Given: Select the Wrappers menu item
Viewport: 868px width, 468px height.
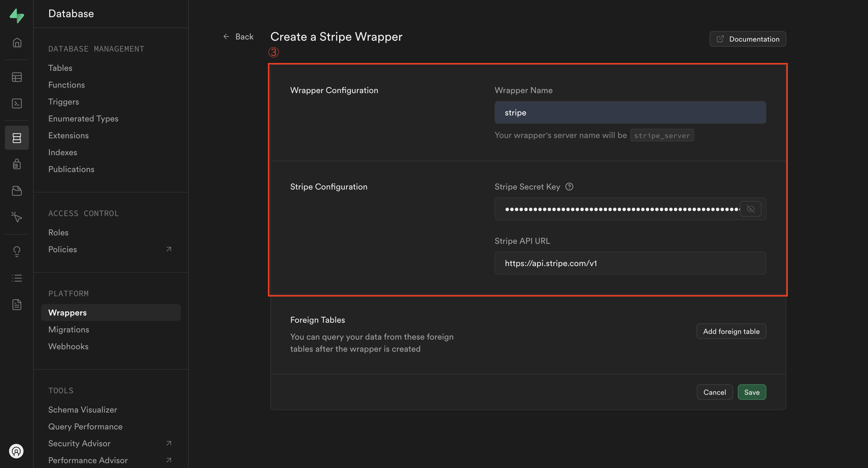Looking at the screenshot, I should (x=111, y=313).
